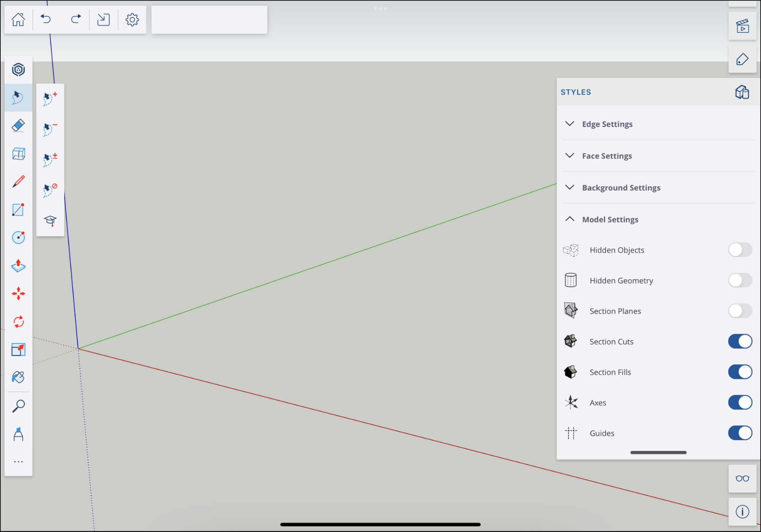
Task: Choose the Select tool
Action: click(x=18, y=98)
